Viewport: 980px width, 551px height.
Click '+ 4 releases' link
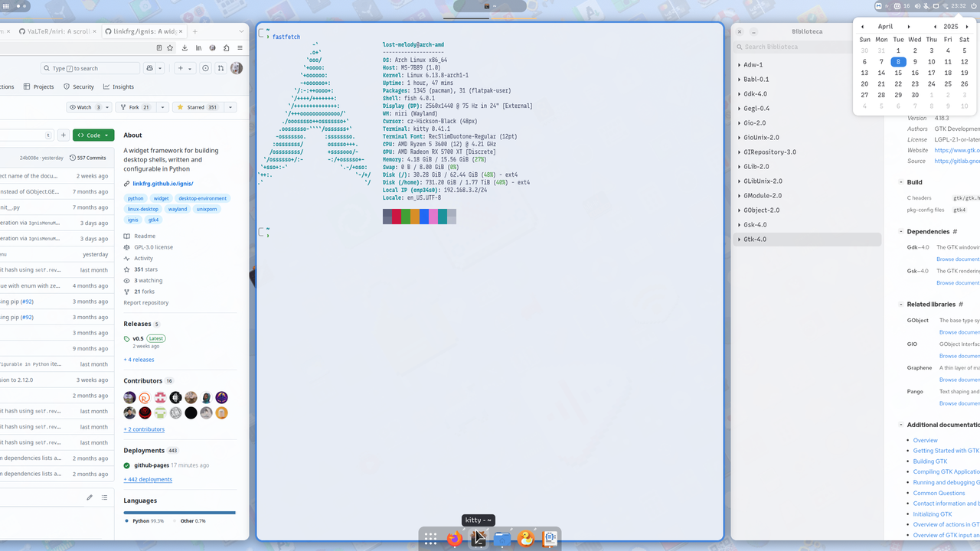(139, 360)
